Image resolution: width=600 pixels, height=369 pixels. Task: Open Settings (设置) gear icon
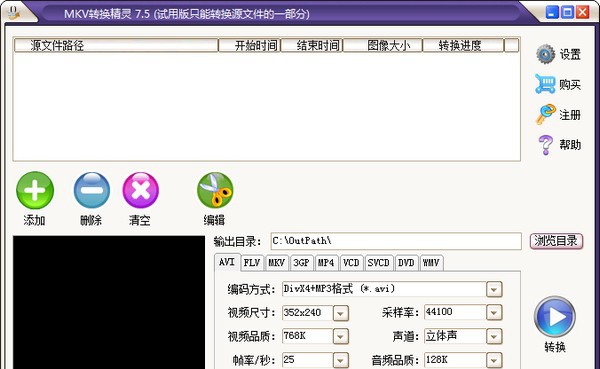(545, 54)
